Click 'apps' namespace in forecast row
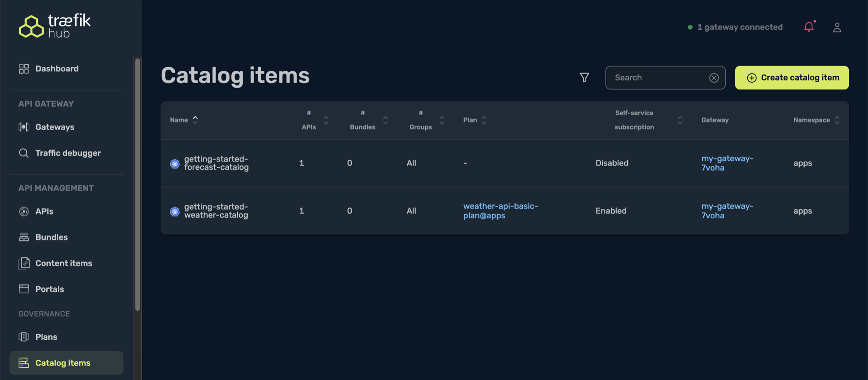Image resolution: width=868 pixels, height=380 pixels. pyautogui.click(x=802, y=164)
